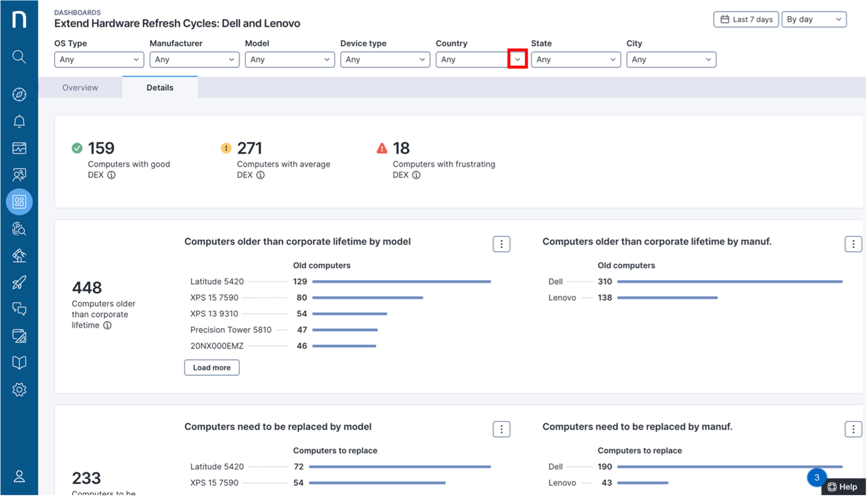The image size is (868, 498).
Task: Open options menu for lifetime by model chart
Action: coord(501,244)
